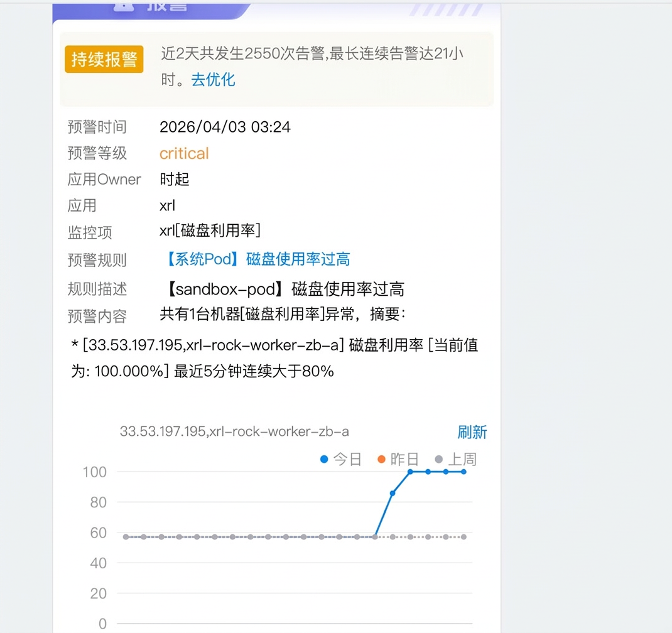Click the 【sandbox-pod】磁盘使用率过高 rule description
Screen dimensions: 672x633
[282, 289]
